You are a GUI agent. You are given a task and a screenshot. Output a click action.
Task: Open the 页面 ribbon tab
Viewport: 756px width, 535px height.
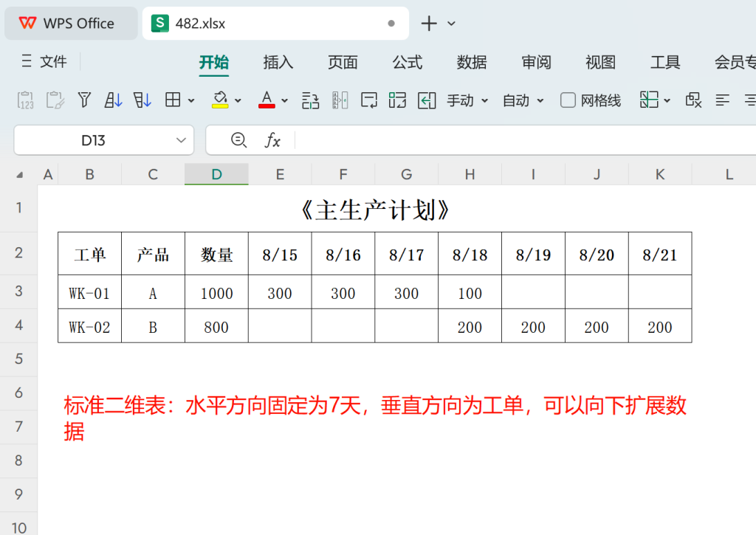(x=343, y=62)
